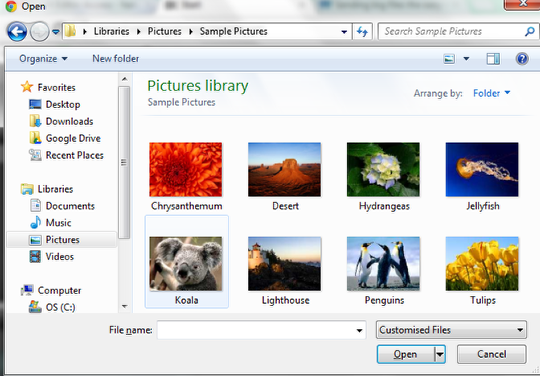The image size is (540, 376).
Task: Click the navigation pane scrollbar thumb
Action: [124, 163]
